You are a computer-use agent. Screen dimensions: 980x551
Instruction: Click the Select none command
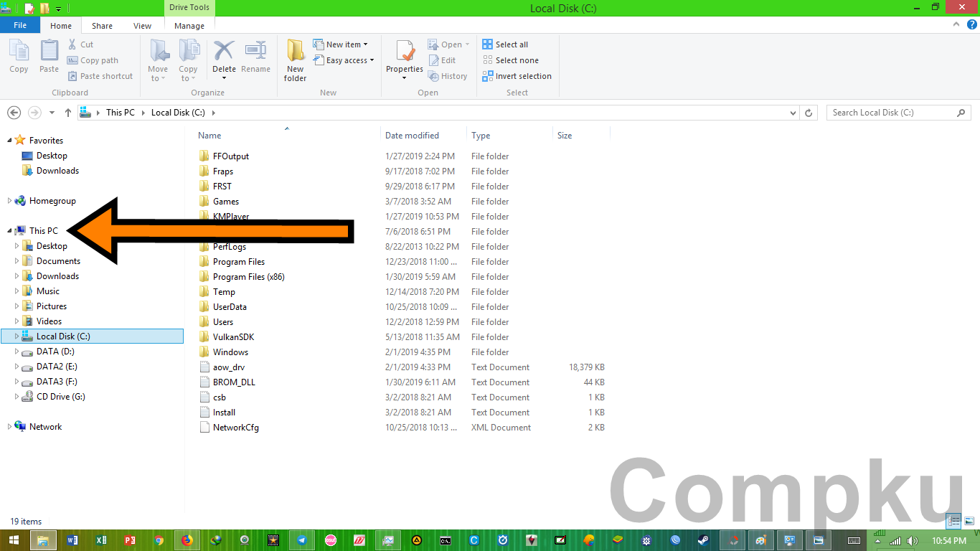510,60
